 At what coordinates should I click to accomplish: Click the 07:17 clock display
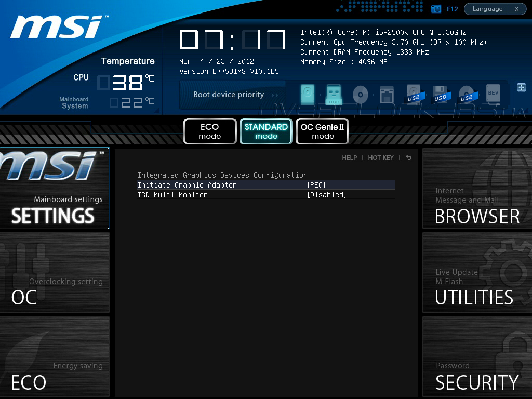[232, 39]
